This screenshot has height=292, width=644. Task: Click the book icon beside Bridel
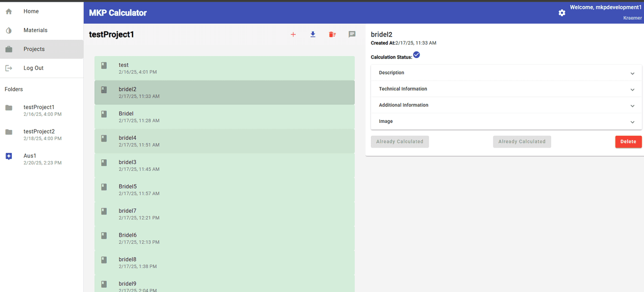point(104,114)
